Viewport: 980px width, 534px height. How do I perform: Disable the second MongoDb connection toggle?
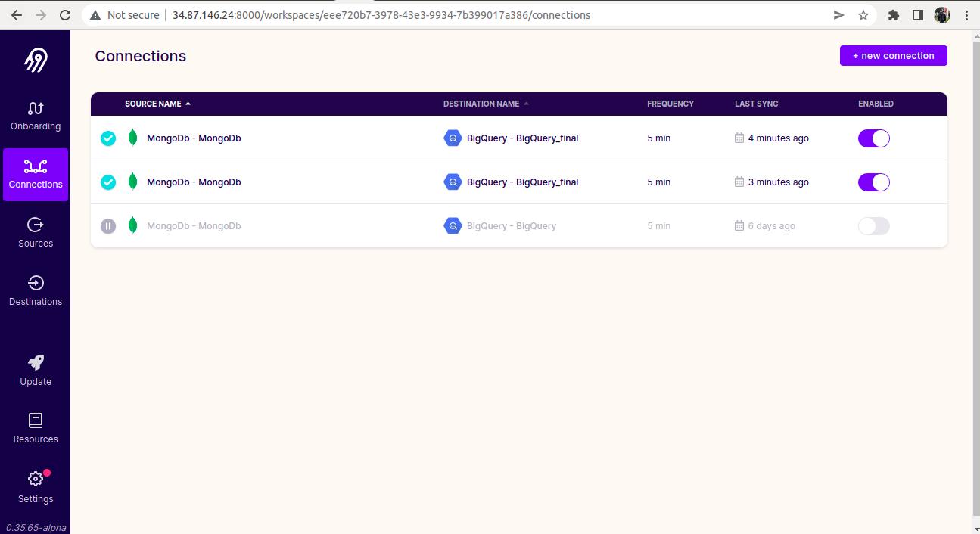(x=873, y=182)
